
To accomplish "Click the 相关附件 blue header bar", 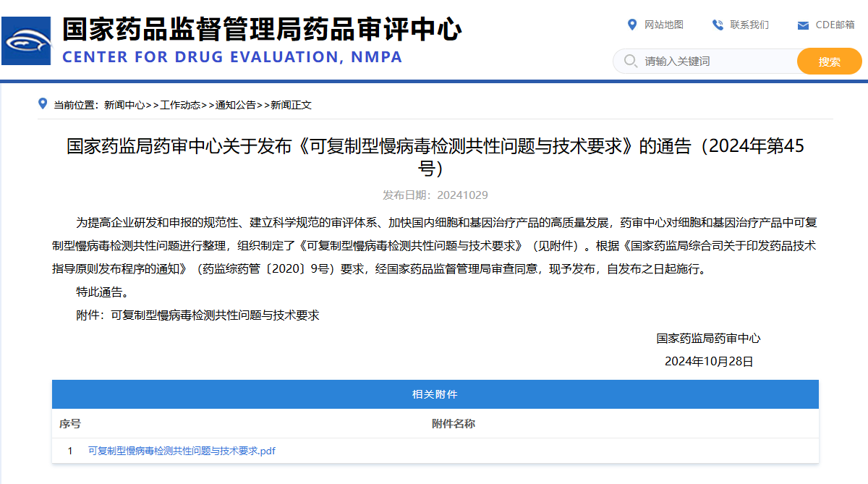I will 435,394.
